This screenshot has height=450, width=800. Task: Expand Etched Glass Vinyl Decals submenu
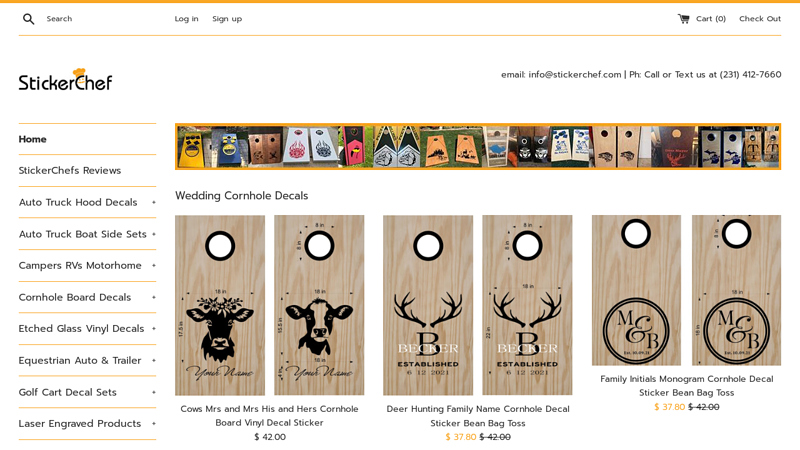pos(154,329)
